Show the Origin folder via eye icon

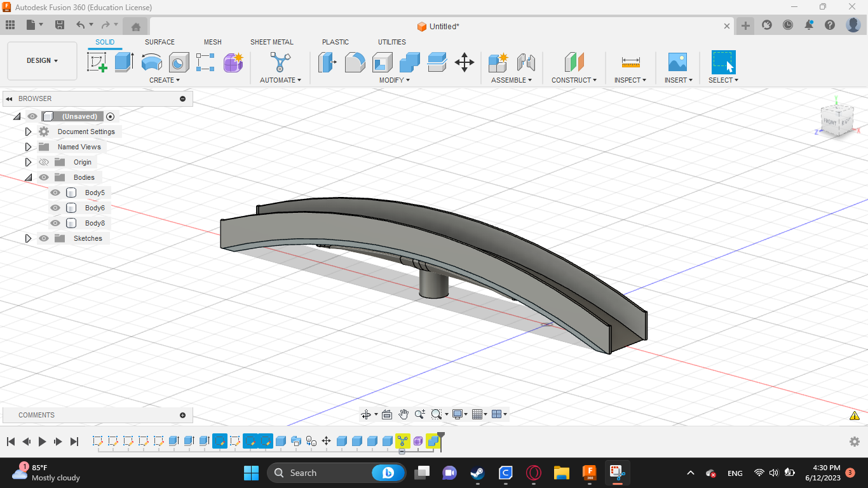[44, 162]
